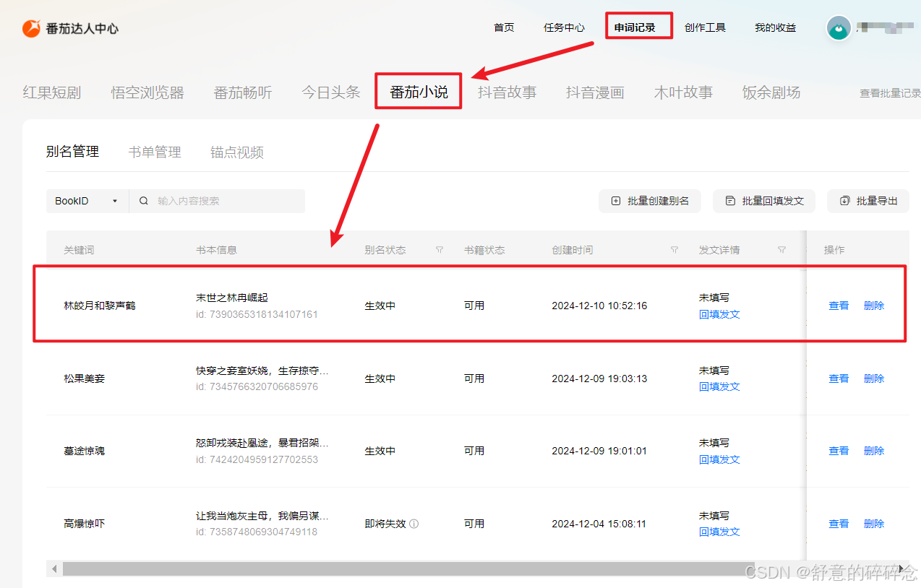Switch to the 悟空浏览器 tab
Image resolution: width=921 pixels, height=588 pixels.
pos(147,92)
